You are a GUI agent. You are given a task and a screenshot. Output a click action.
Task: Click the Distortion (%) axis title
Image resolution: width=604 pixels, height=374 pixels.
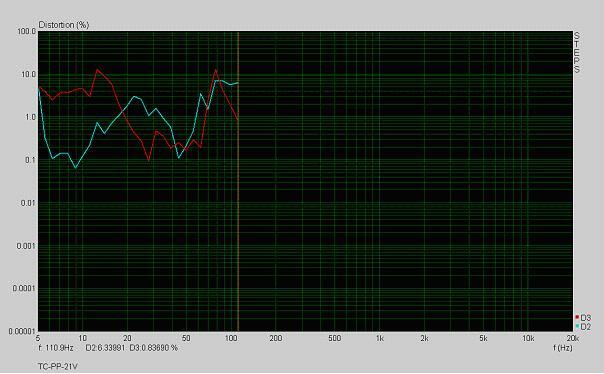point(64,25)
